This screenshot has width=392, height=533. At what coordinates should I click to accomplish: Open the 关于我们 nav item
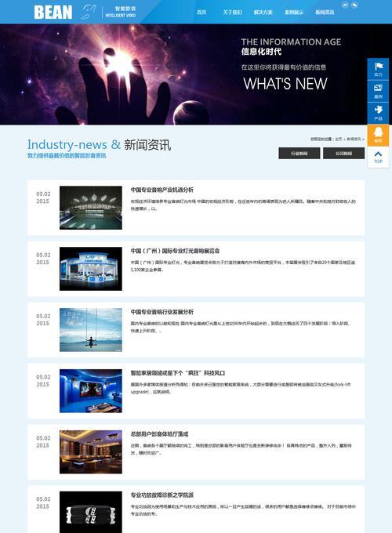click(x=233, y=13)
